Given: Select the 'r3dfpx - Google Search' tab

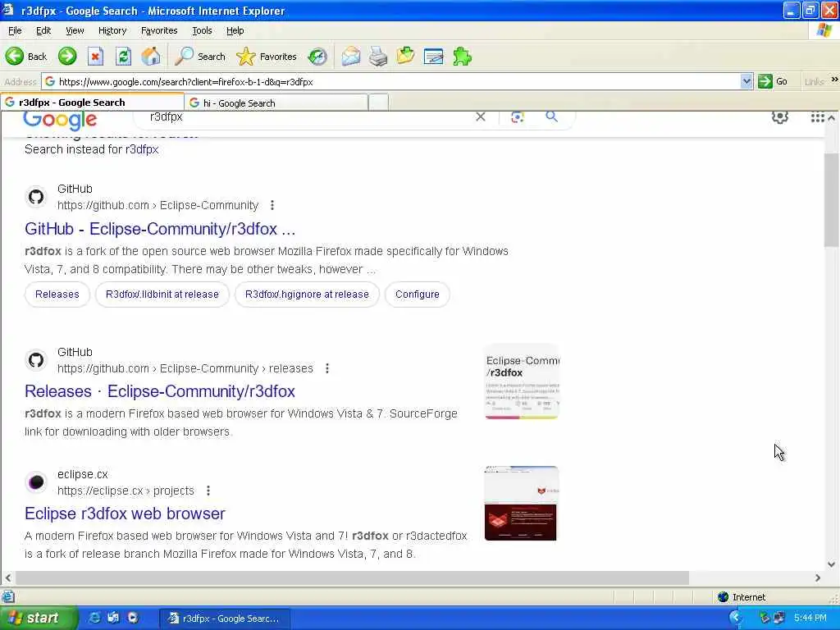Looking at the screenshot, I should coord(92,103).
